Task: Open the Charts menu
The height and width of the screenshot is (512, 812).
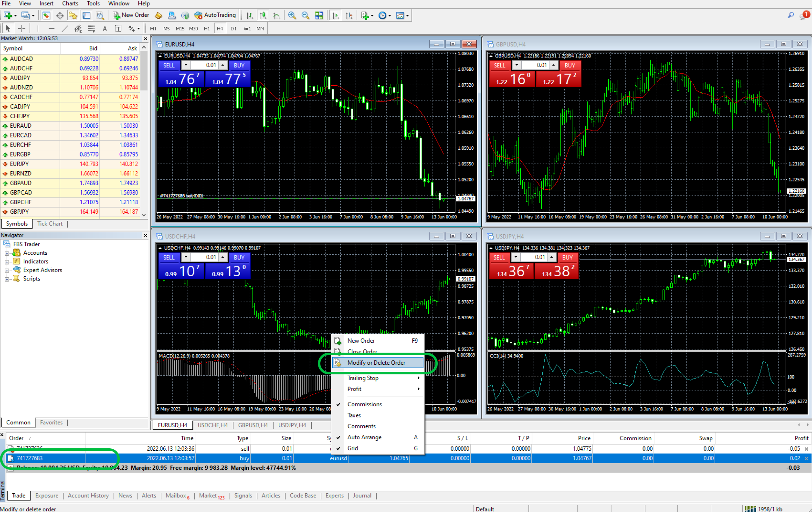Action: coord(70,3)
